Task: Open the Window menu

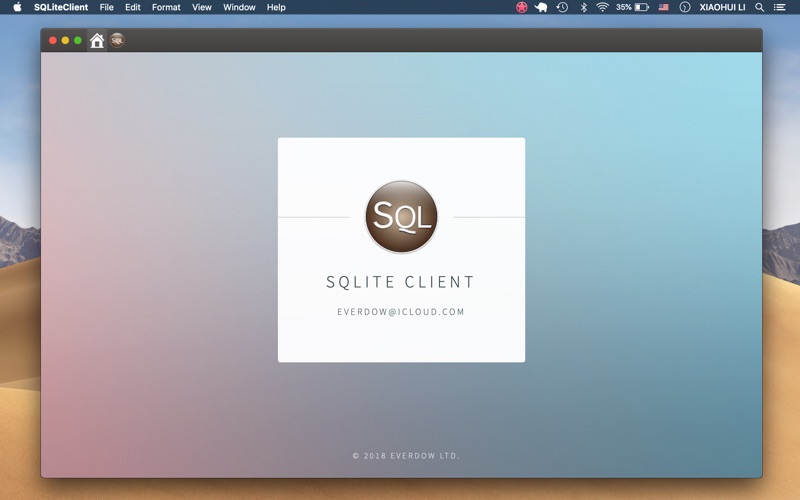Action: (x=239, y=7)
